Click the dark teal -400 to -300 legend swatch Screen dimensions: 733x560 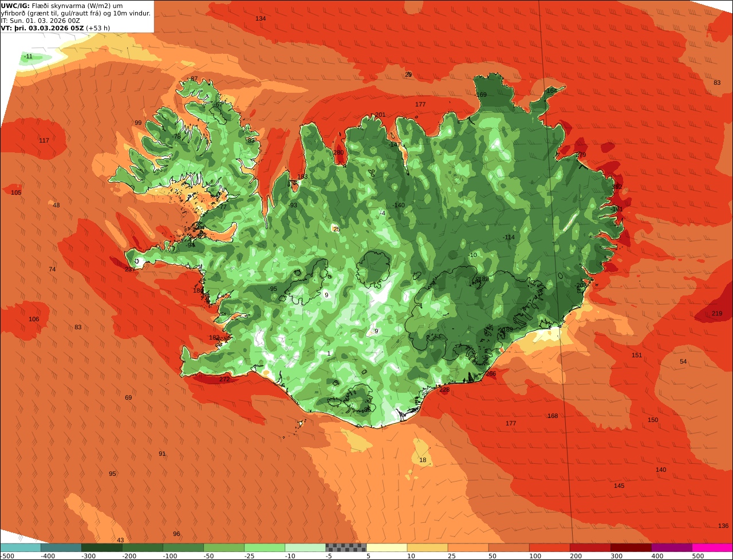(61, 547)
